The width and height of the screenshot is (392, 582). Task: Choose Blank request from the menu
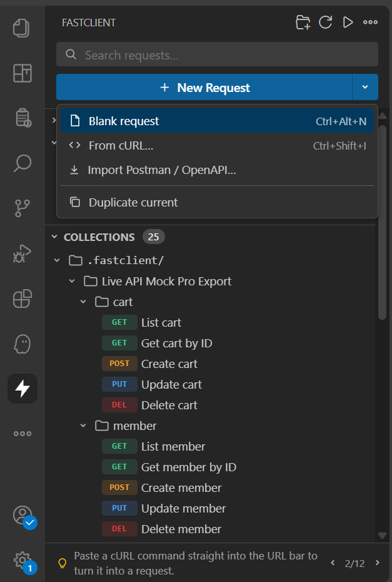217,121
